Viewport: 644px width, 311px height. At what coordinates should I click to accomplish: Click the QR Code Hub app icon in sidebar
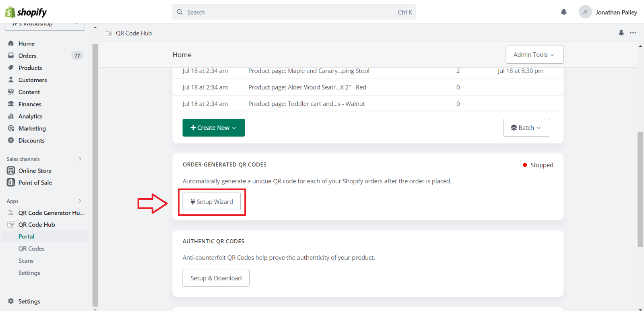[x=11, y=224]
